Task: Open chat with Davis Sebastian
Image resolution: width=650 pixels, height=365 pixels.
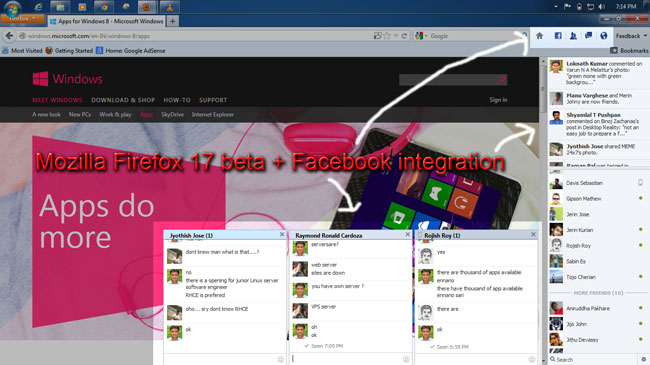Action: pos(597,183)
